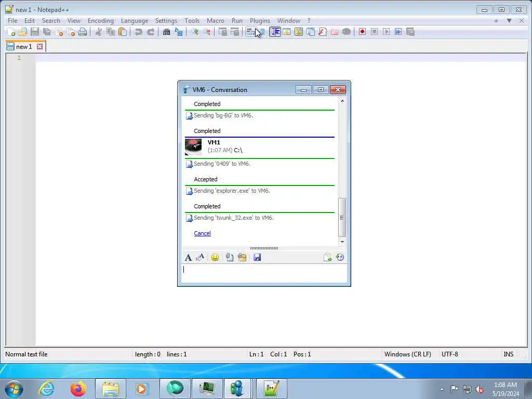Expand the document list dropdown arrow
The height and width of the screenshot is (399, 532).
tap(509, 21)
